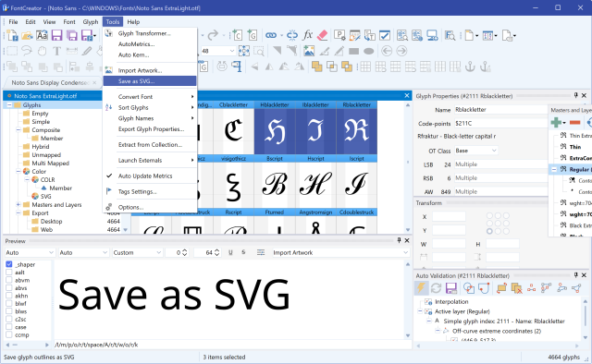Viewport: 592px width, 364px height.
Task: Collapse the Composite tree node
Action: click(18, 129)
